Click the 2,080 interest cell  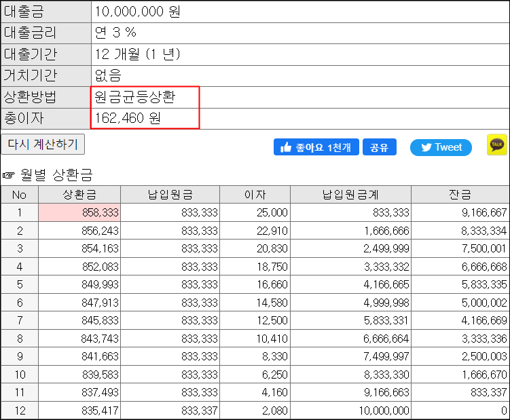(255, 411)
